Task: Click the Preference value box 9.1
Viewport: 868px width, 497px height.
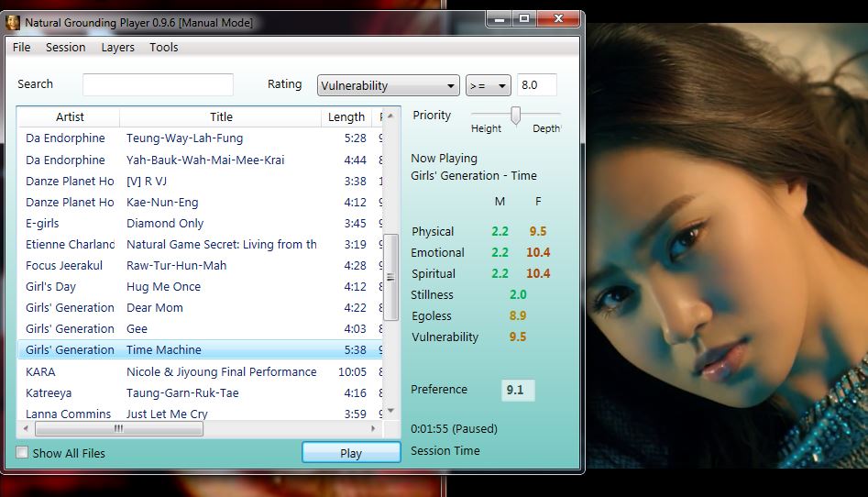Action: 518,390
